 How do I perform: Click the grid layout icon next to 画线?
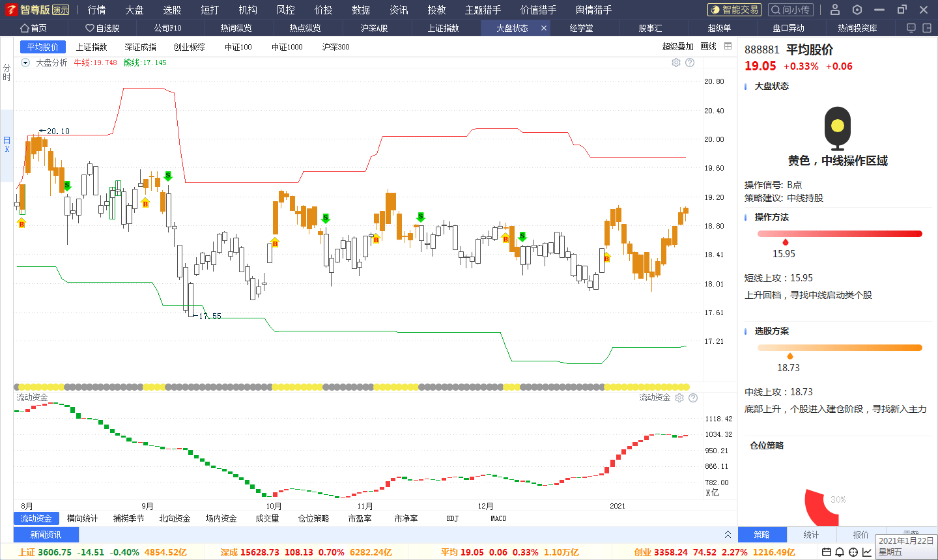click(728, 46)
